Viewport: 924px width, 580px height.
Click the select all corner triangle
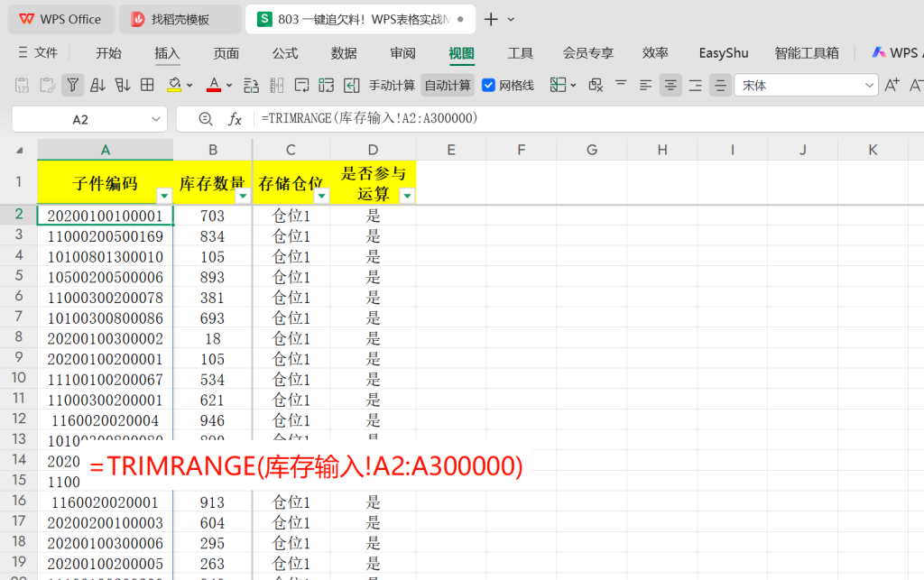(x=20, y=150)
